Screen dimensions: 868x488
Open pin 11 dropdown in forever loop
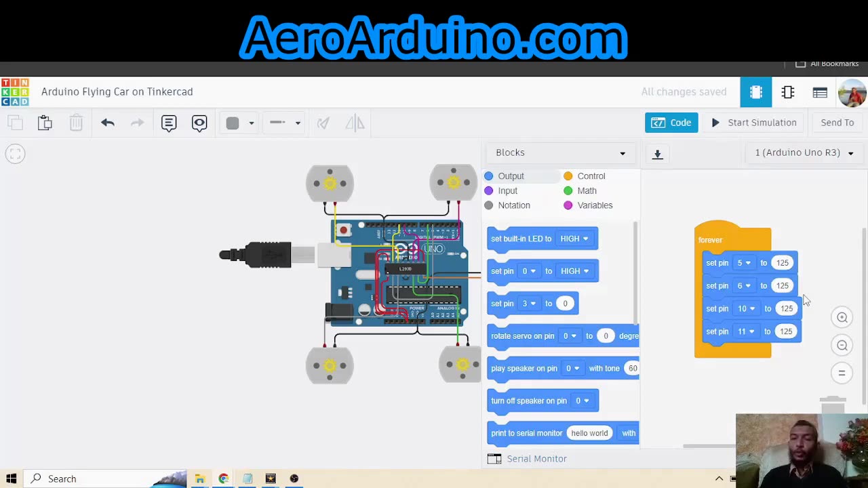pyautogui.click(x=746, y=331)
